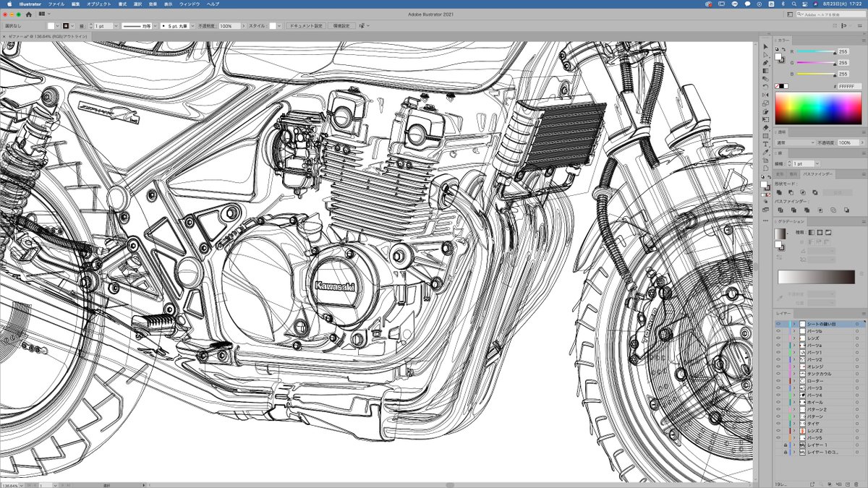Viewport: 868px width, 488px height.
Task: Select the Reflect tool
Action: pyautogui.click(x=765, y=95)
